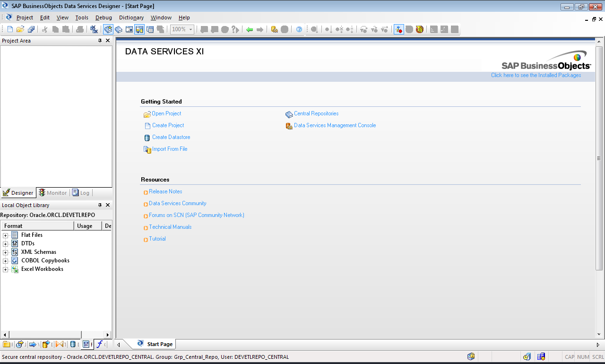605x364 pixels.
Task: Switch to the Projects library tab folder icon
Action: 7,344
